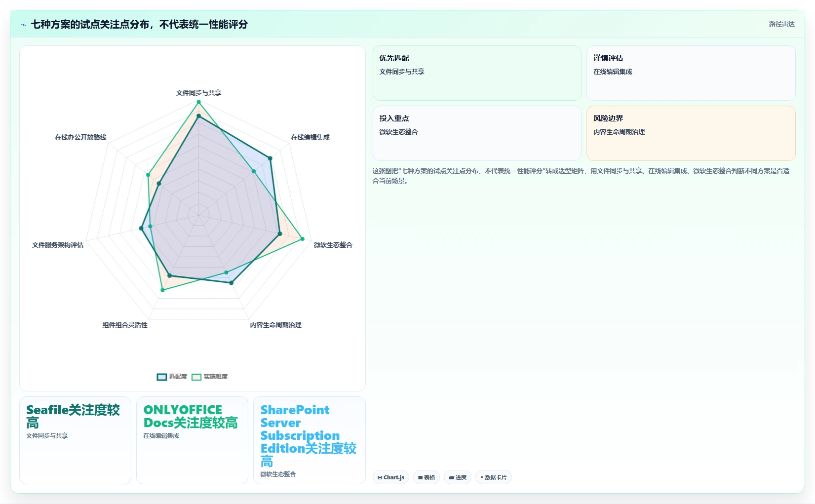Click the 实施难度 data point on 在线办公开放路线 axis

pos(148,175)
